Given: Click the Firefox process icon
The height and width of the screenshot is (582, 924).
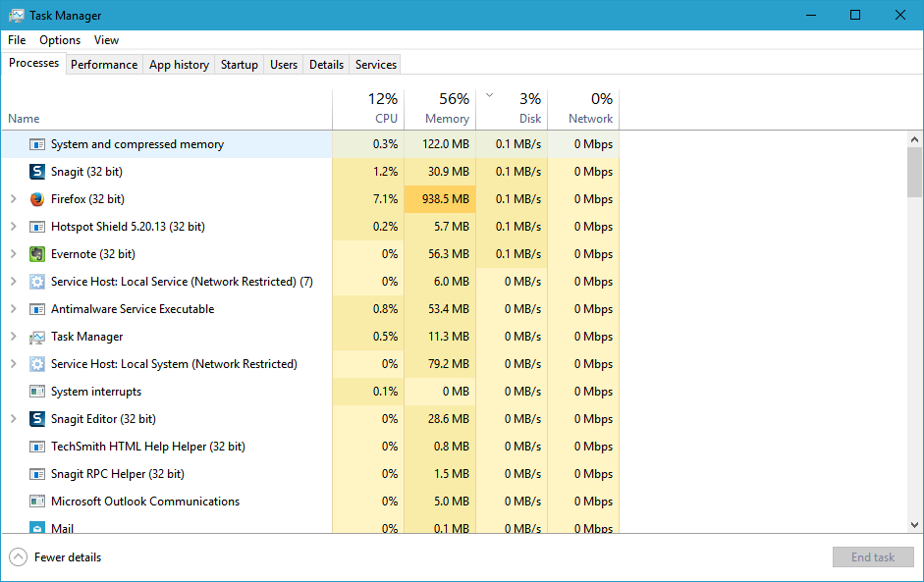Looking at the screenshot, I should (36, 198).
